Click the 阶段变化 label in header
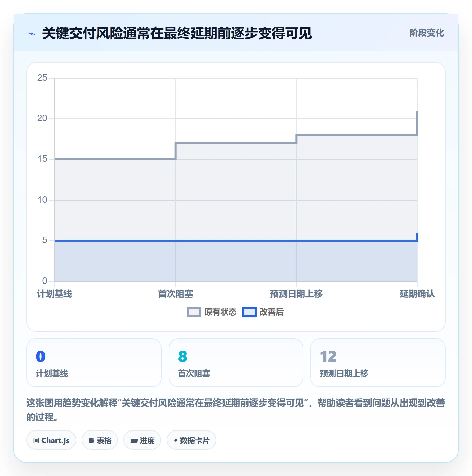472x476 pixels. (426, 33)
